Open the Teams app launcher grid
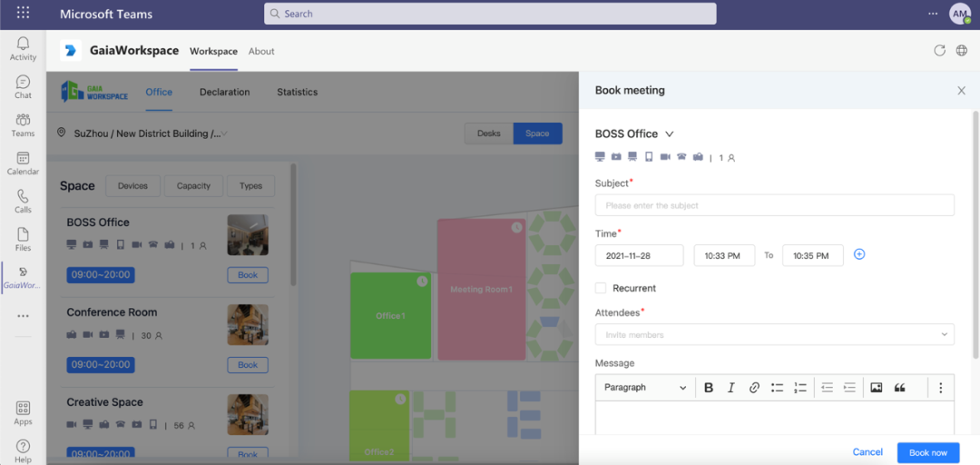The image size is (980, 465). [x=23, y=13]
